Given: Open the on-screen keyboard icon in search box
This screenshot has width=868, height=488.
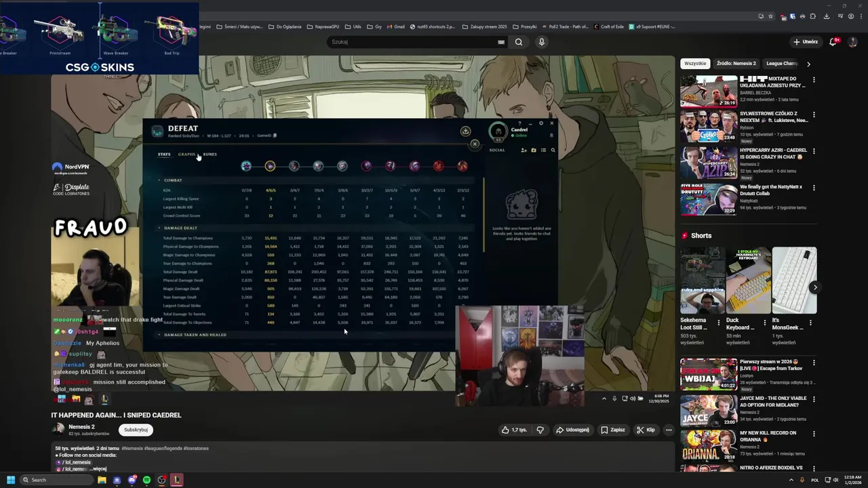Looking at the screenshot, I should (x=501, y=42).
